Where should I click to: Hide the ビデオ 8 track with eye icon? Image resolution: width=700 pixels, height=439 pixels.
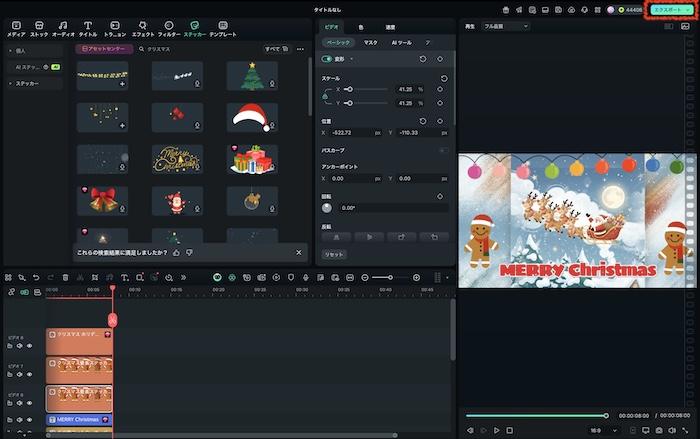29,346
